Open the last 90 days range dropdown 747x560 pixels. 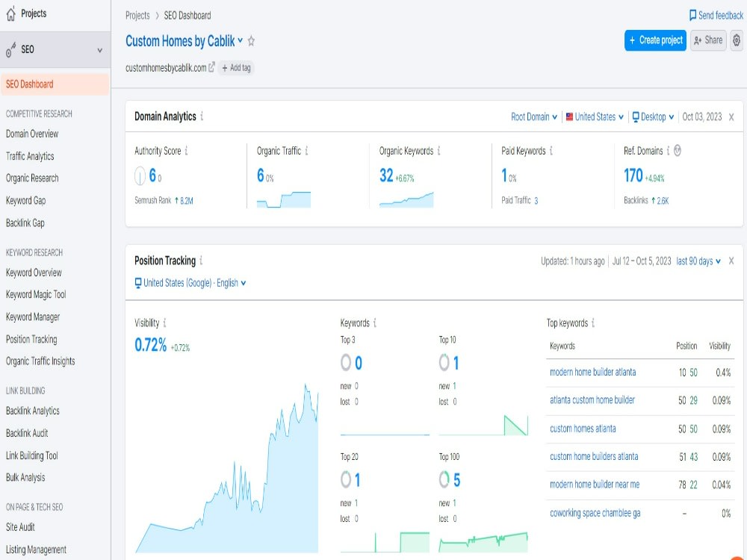coord(698,261)
